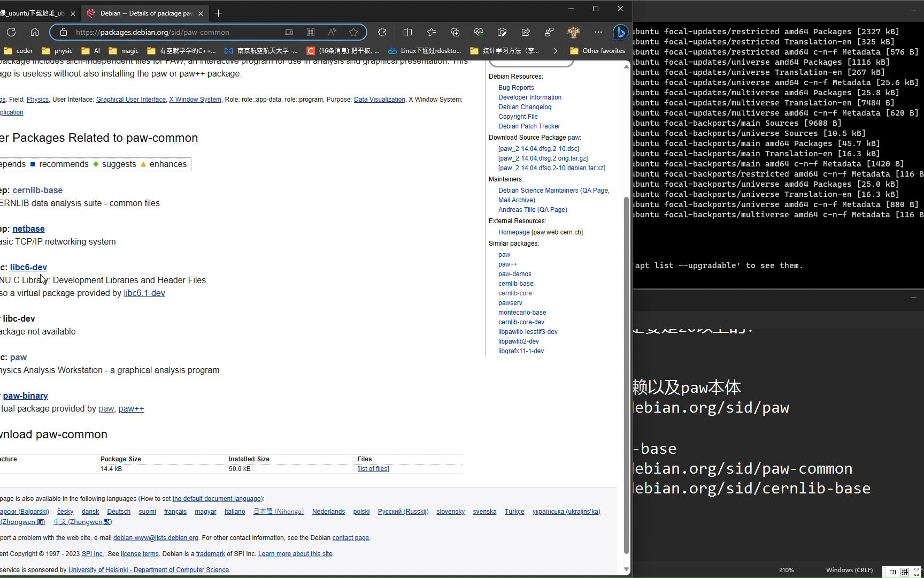Launch the Bing Copilot sidebar icon

(x=620, y=32)
